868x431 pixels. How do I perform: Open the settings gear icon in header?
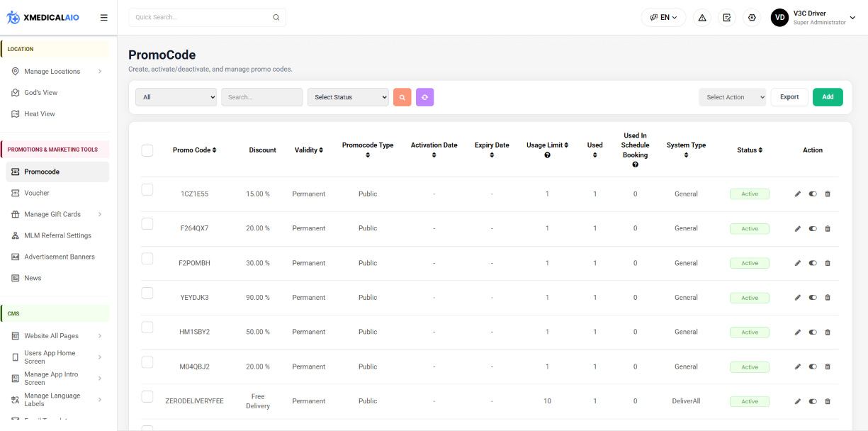coord(752,18)
